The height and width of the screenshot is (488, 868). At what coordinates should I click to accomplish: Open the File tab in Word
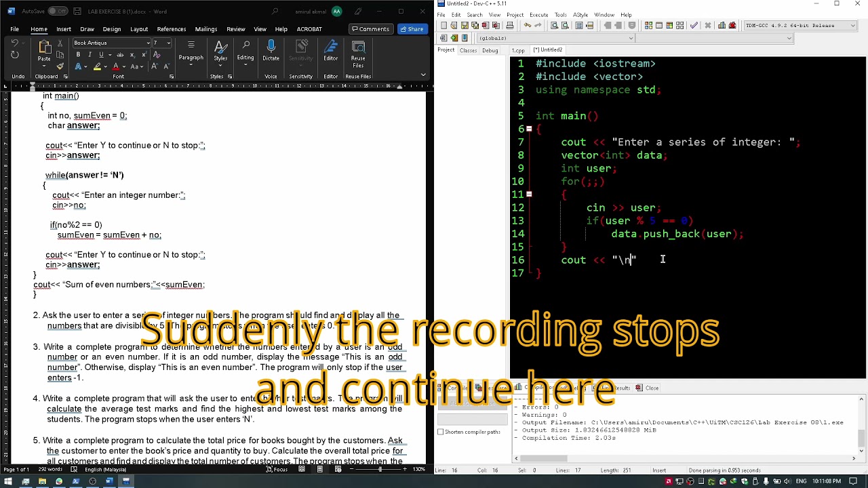(14, 29)
